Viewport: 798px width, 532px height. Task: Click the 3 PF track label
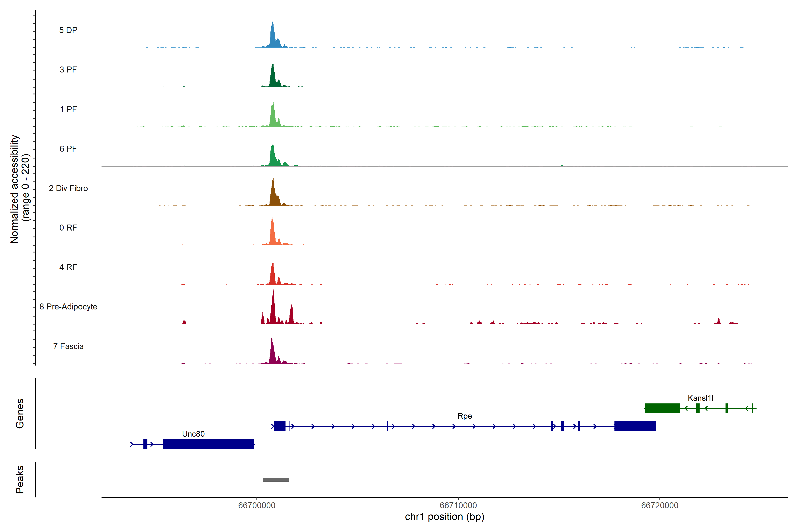68,70
